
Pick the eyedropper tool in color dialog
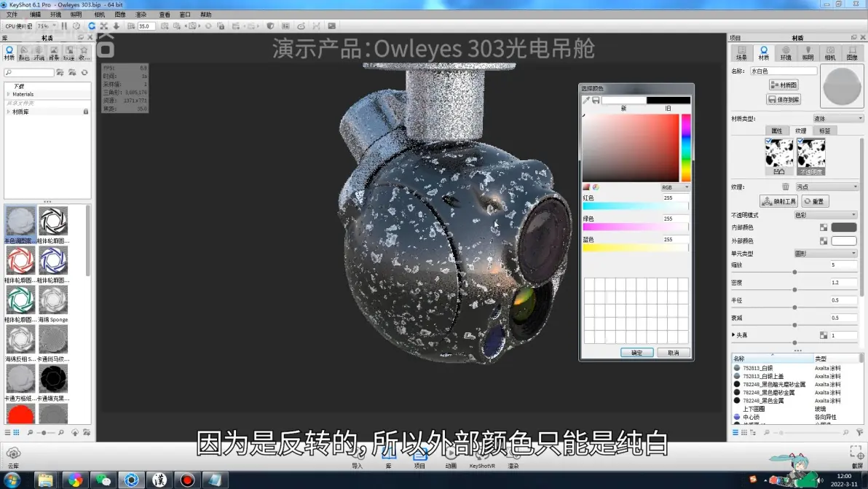tap(586, 101)
